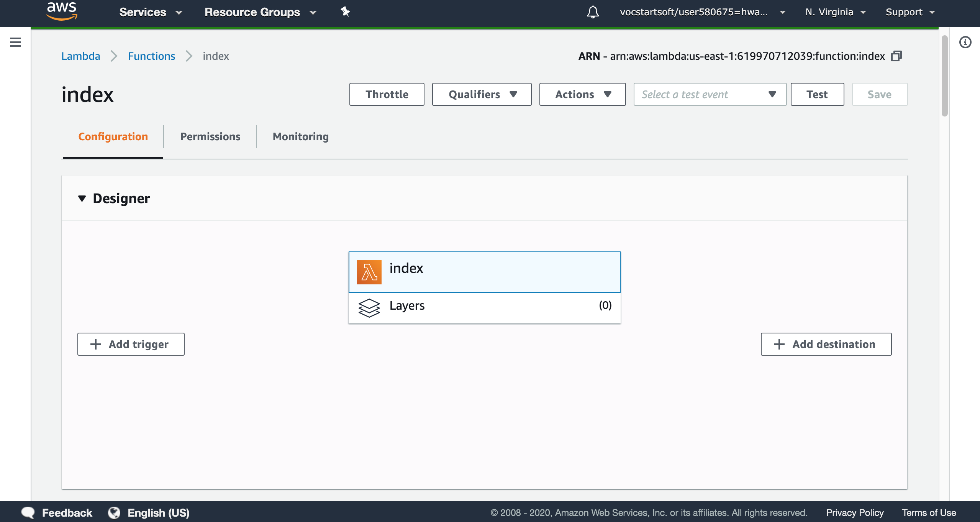
Task: Open the pin shortcuts icon in navbar
Action: coord(345,12)
